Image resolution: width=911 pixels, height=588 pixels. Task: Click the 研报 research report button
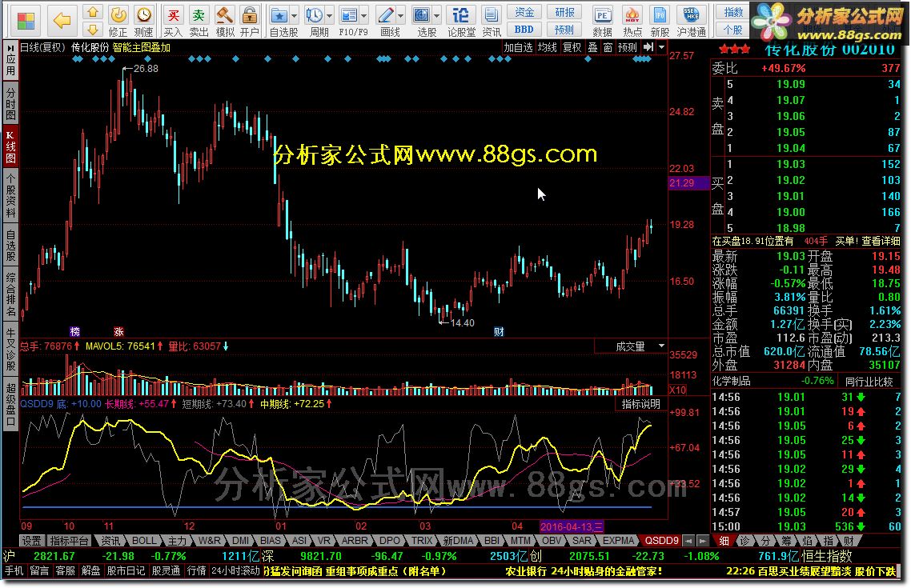564,12
